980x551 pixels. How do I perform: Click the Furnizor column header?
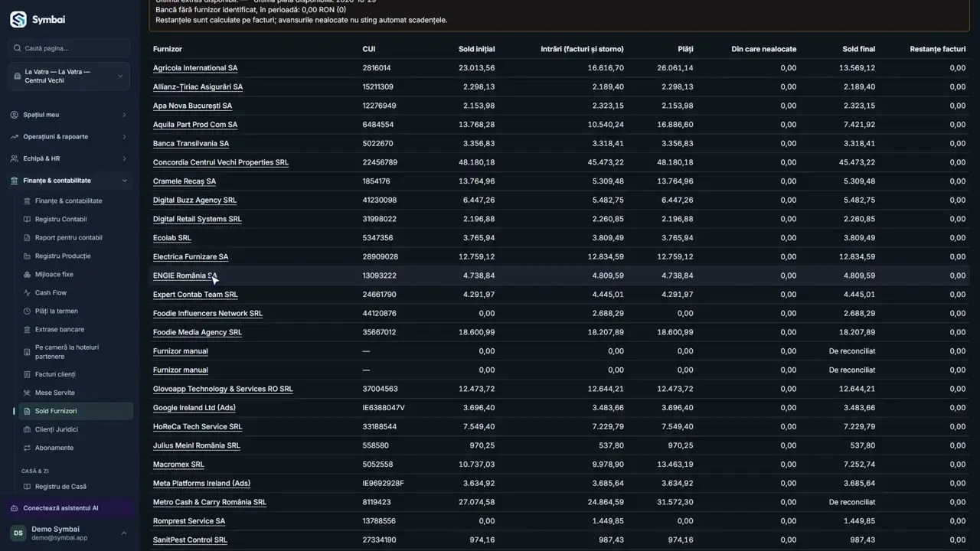pyautogui.click(x=168, y=49)
